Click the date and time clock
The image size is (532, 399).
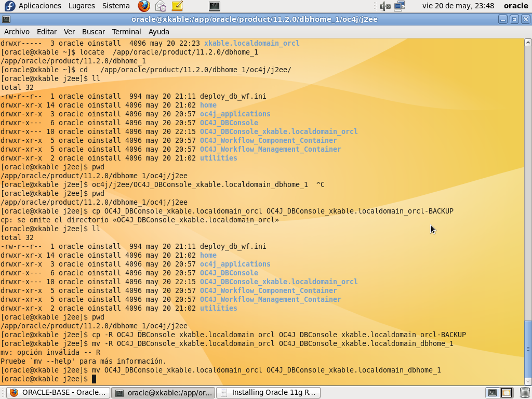click(458, 6)
